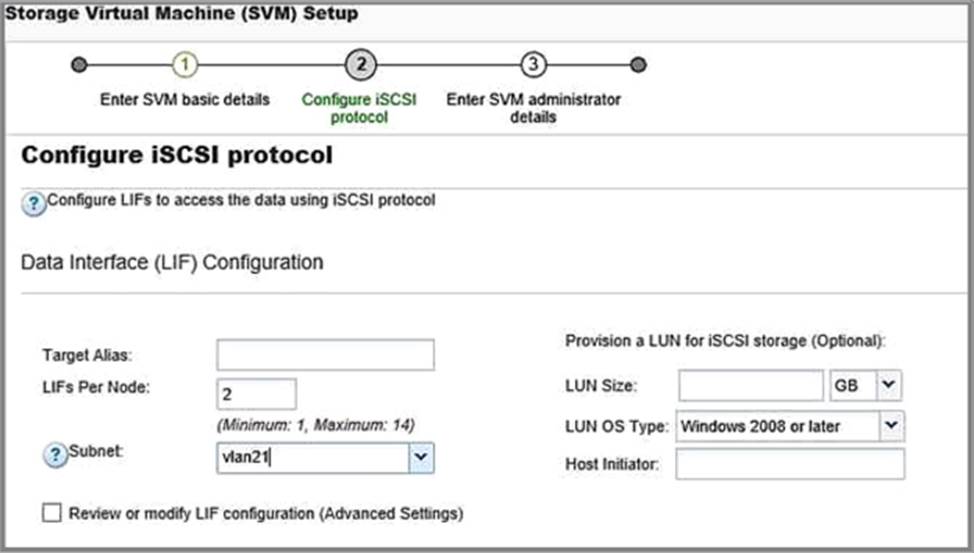
Task: Click the LIFs Per Node field
Action: point(256,394)
